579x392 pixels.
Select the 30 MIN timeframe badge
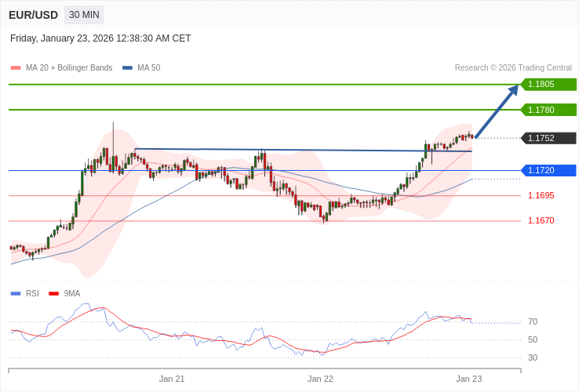(84, 15)
